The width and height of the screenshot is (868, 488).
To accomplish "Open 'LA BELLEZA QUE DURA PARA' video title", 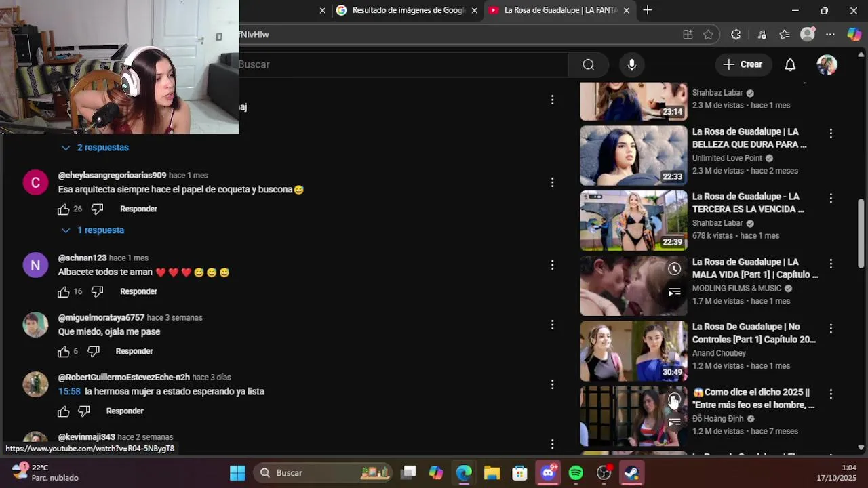I will tap(749, 138).
